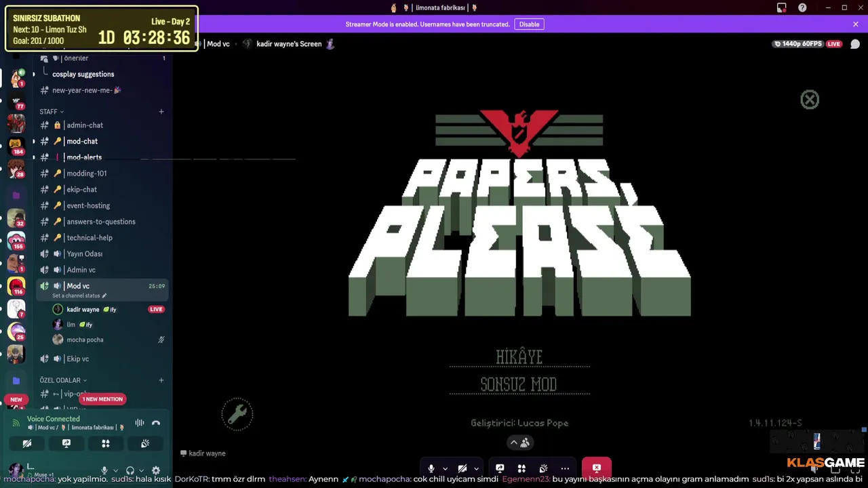Add channel to STAFF category
Viewport: 868px width, 488px height.
pyautogui.click(x=161, y=112)
